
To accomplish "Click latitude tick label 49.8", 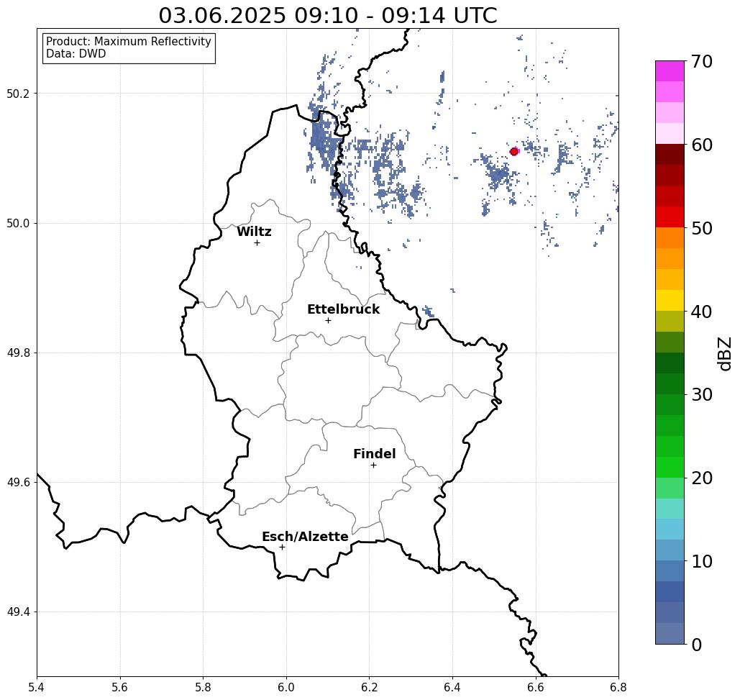I will [18, 353].
